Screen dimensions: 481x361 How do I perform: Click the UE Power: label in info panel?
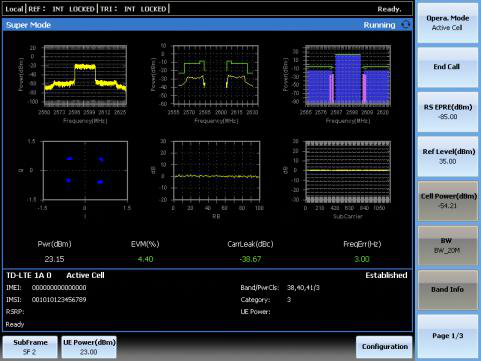coord(255,312)
